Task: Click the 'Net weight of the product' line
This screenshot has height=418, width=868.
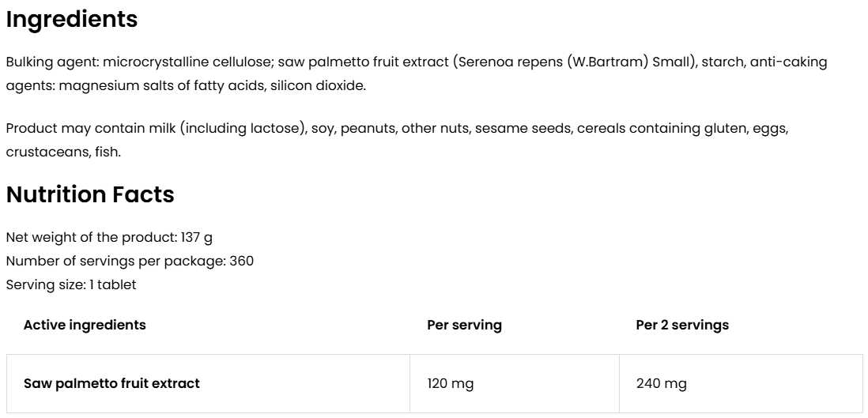Action: [x=109, y=237]
